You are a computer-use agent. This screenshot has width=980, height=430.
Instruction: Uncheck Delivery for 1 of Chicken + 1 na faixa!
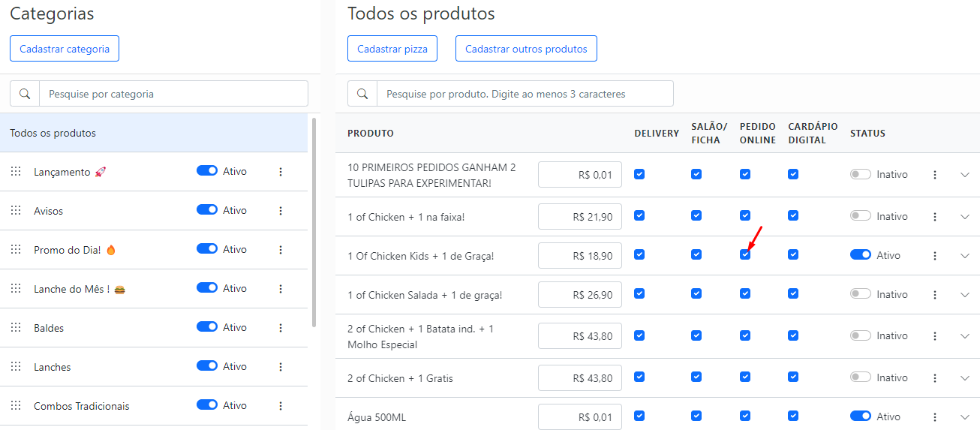coord(639,215)
